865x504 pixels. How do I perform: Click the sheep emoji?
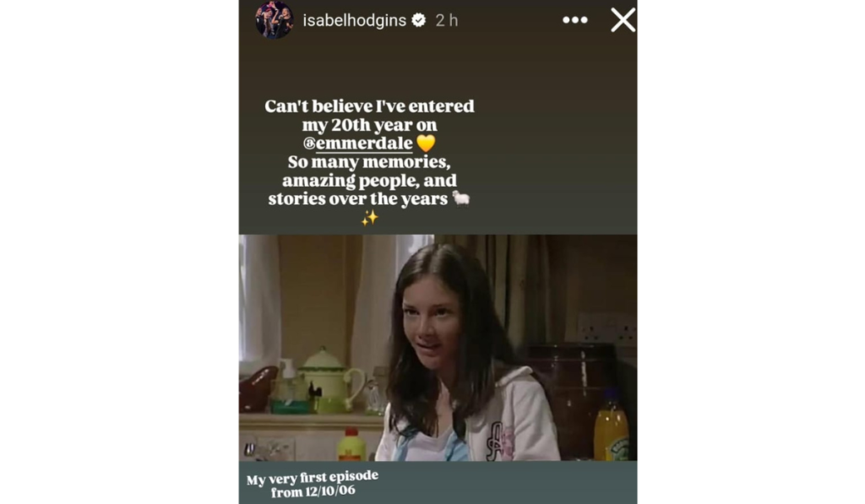coord(461,198)
